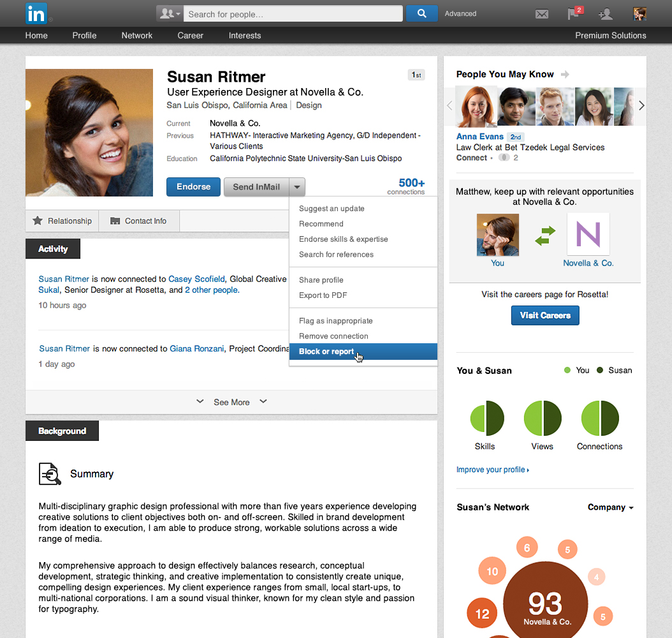This screenshot has height=638, width=672.
Task: Open the user avatar account menu
Action: [x=640, y=14]
